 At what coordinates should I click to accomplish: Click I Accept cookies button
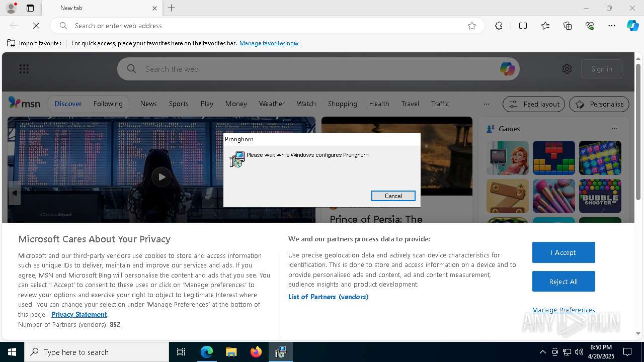pyautogui.click(x=563, y=252)
